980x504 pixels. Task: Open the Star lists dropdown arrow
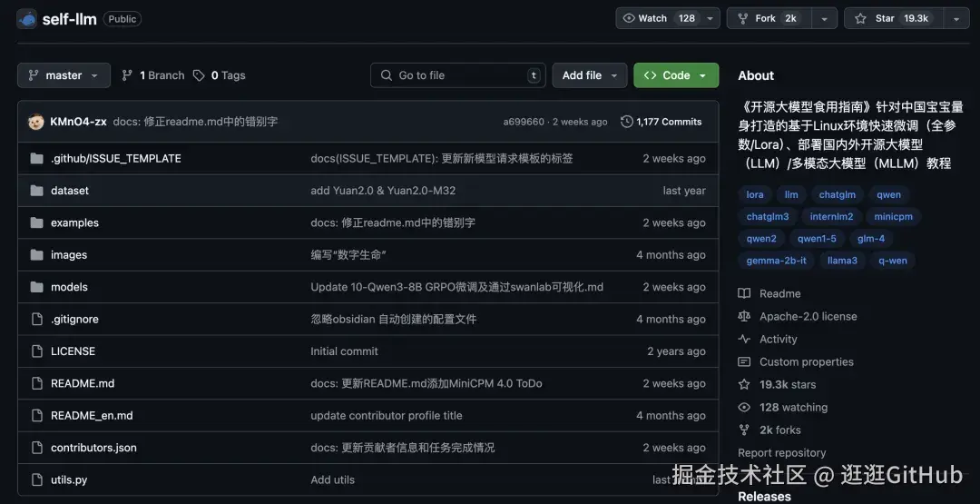[956, 18]
